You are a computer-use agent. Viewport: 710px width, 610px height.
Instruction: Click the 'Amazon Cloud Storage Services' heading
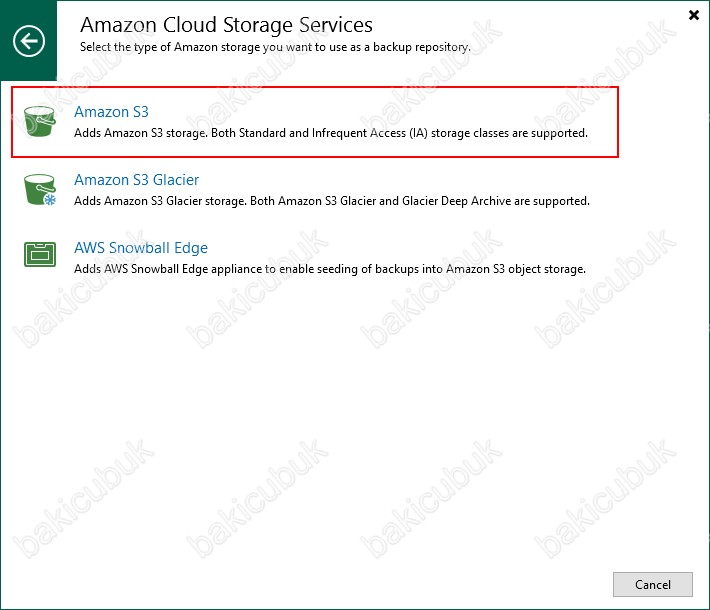226,25
